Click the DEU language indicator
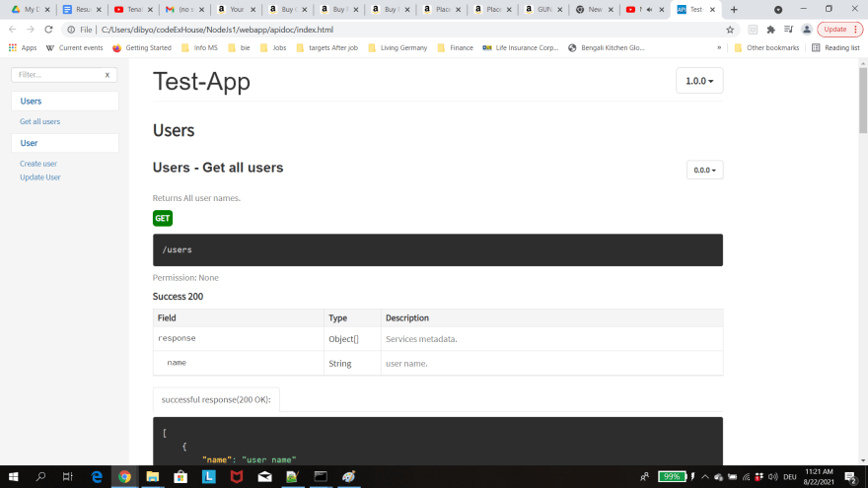The height and width of the screenshot is (488, 868). [790, 477]
